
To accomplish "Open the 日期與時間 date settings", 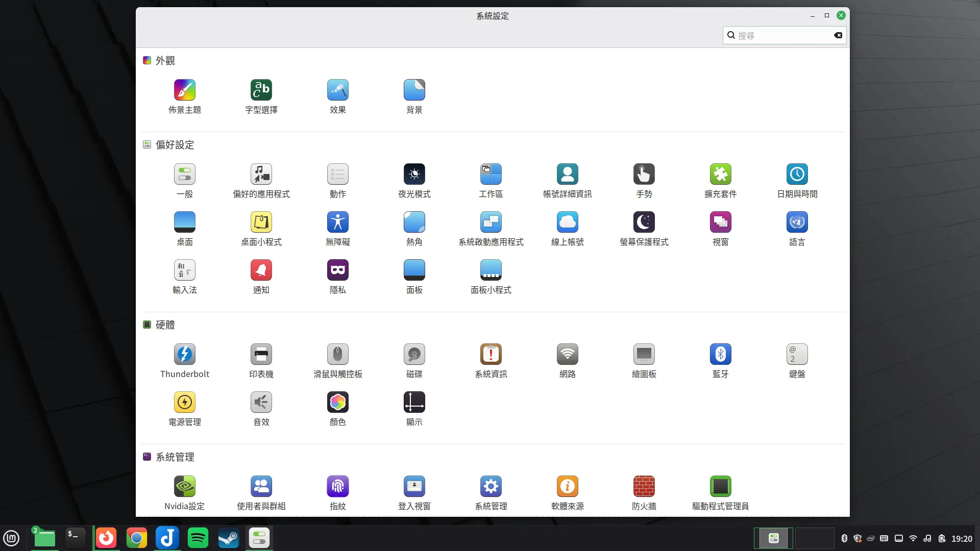I will pos(797,180).
